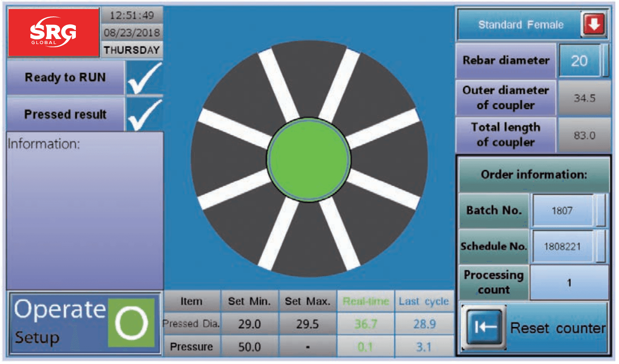Toggle the Ready to RUN checkmark

[144, 78]
